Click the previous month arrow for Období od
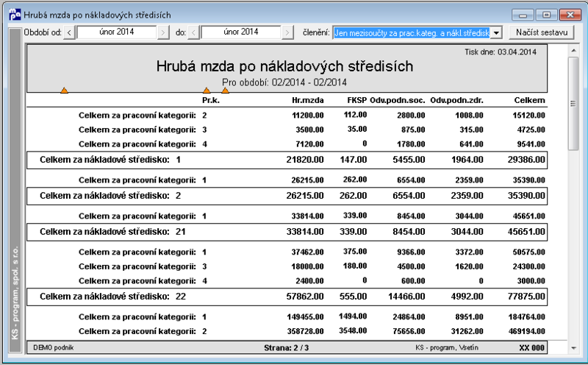 pyautogui.click(x=69, y=32)
